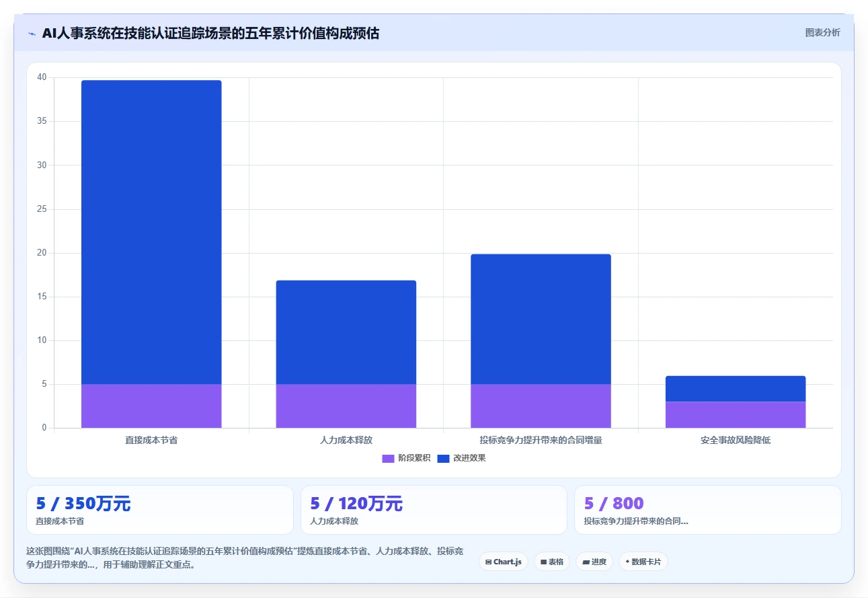The height and width of the screenshot is (598, 868).
Task: Click the blue 改进效果 legend swatch
Action: [x=443, y=458]
